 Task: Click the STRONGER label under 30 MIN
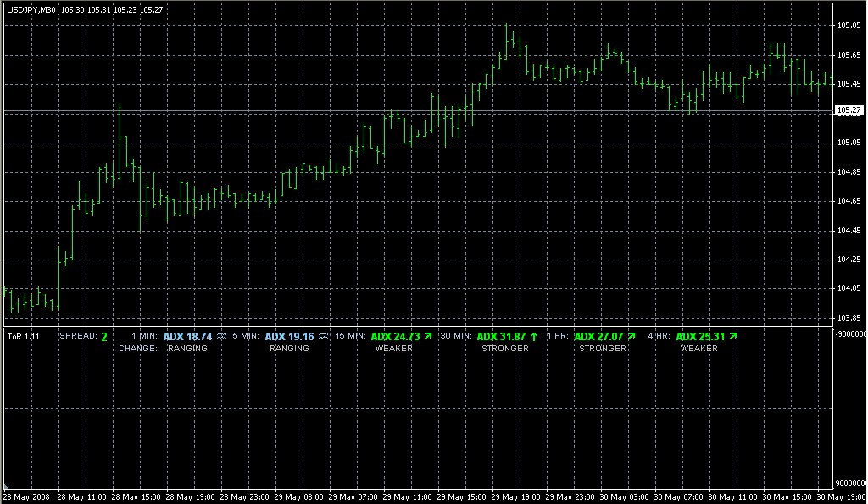(505, 349)
